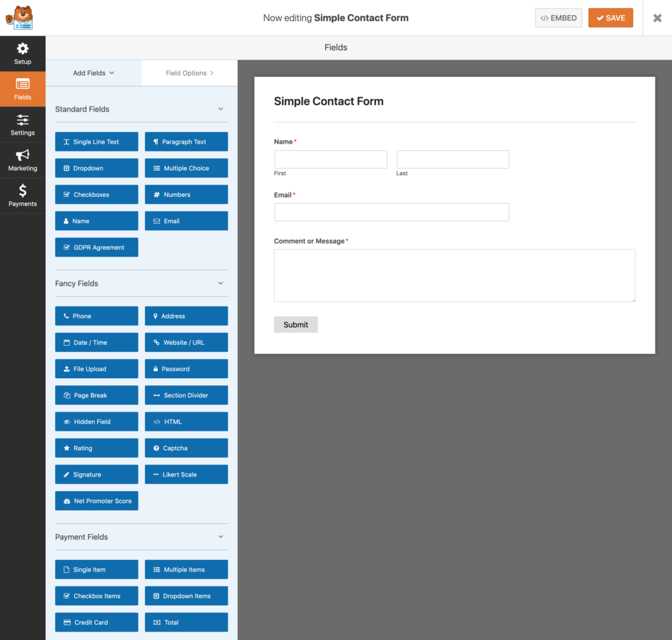The height and width of the screenshot is (640, 672).
Task: Add a Captcha field
Action: pos(186,448)
